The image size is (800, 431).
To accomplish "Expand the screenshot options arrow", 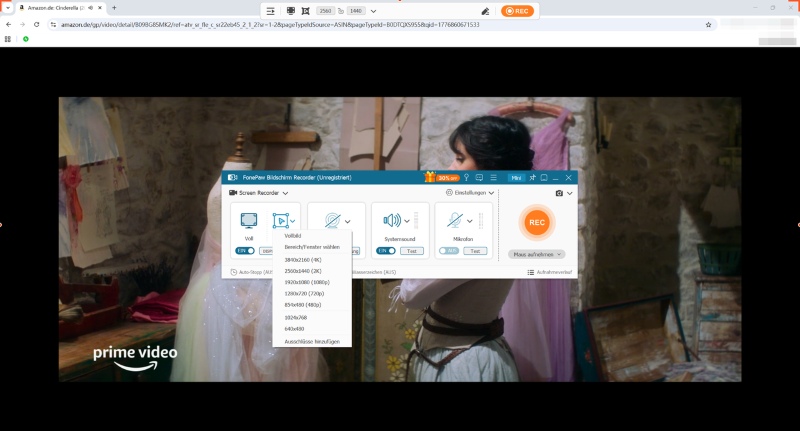I will [x=569, y=193].
